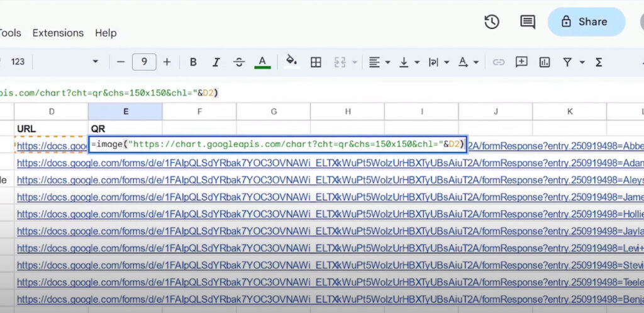Open the Extensions menu
This screenshot has height=313, width=644.
click(x=58, y=33)
